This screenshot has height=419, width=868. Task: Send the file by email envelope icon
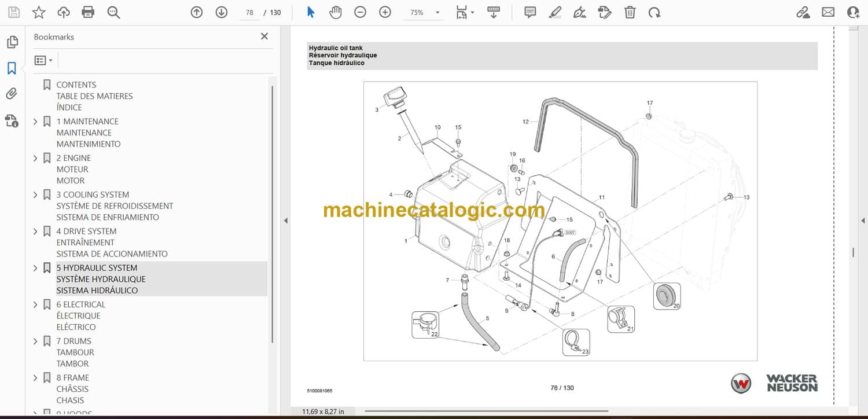828,12
